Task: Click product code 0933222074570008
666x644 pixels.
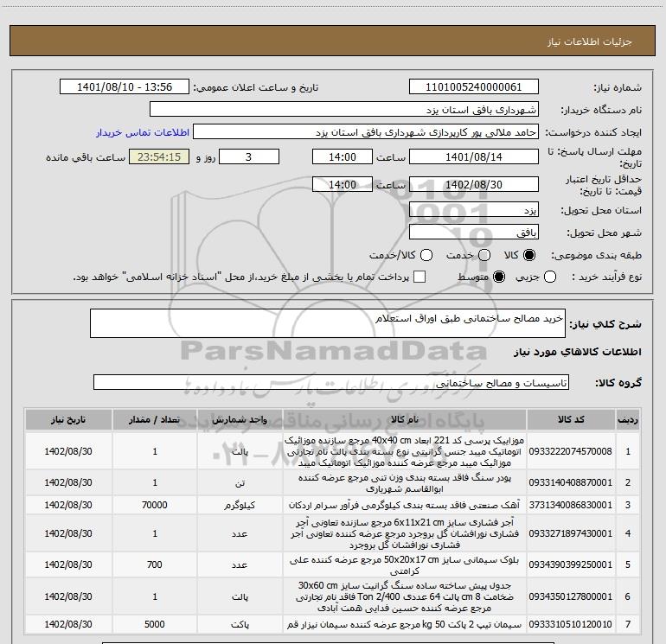Action: click(x=571, y=451)
